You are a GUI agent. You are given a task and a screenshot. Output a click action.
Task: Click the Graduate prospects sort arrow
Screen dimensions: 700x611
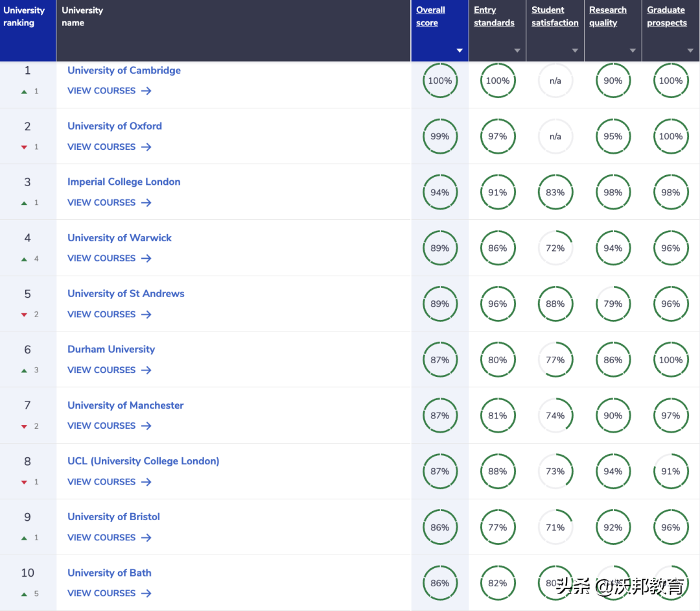(690, 51)
